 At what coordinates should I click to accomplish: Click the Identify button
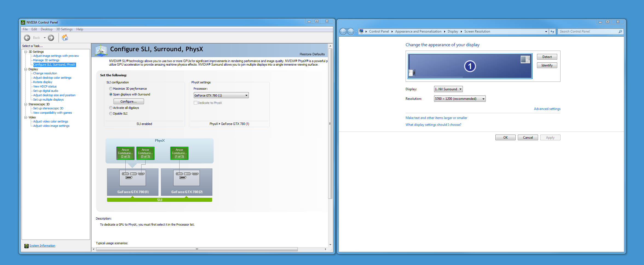coord(547,65)
